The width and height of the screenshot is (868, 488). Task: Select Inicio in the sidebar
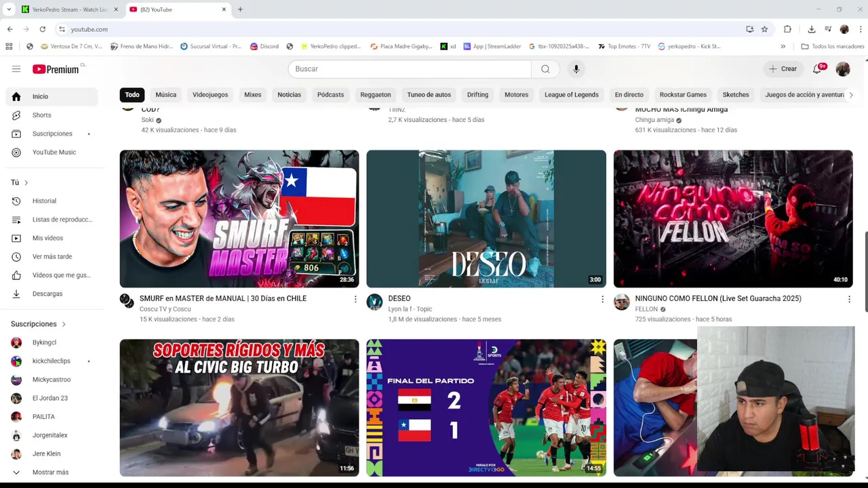click(52, 97)
